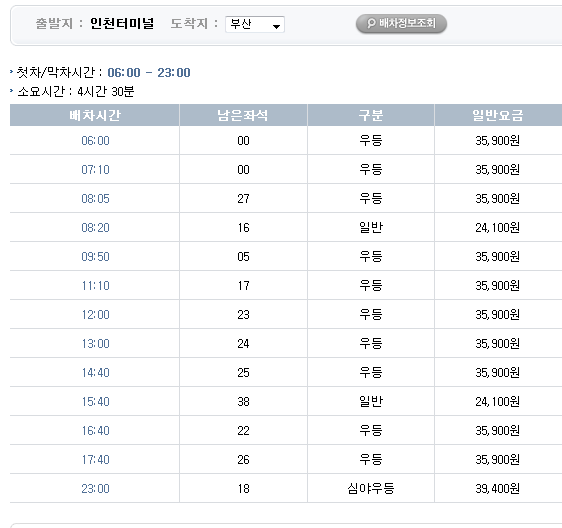
Task: Click remaining seats 38 in the 15:40 row
Action: pos(243,402)
